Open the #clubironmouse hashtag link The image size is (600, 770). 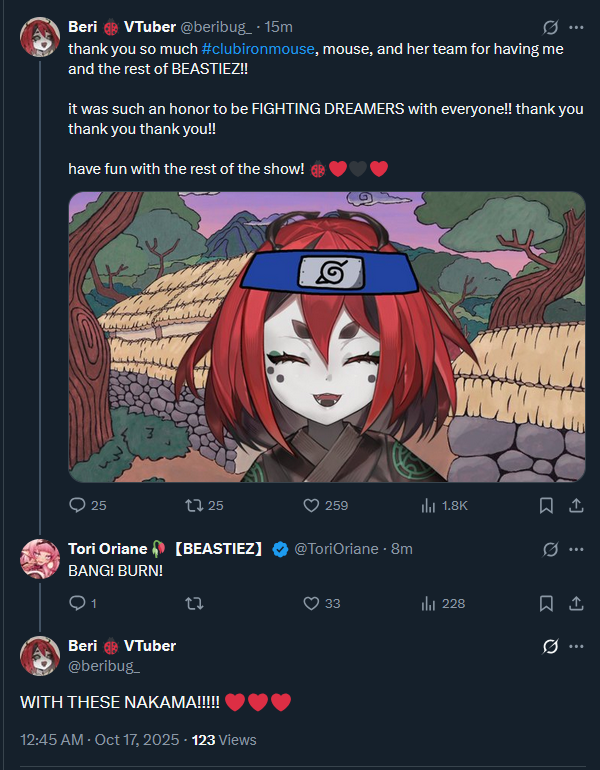tap(258, 49)
